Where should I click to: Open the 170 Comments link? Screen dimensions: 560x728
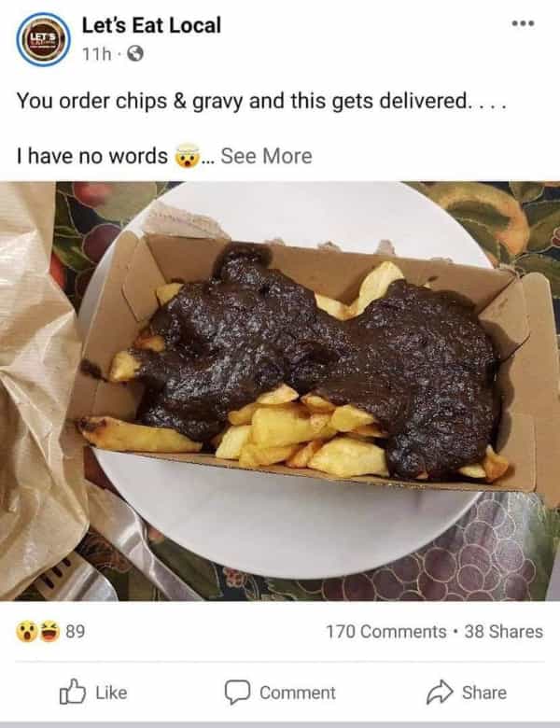pyautogui.click(x=385, y=632)
